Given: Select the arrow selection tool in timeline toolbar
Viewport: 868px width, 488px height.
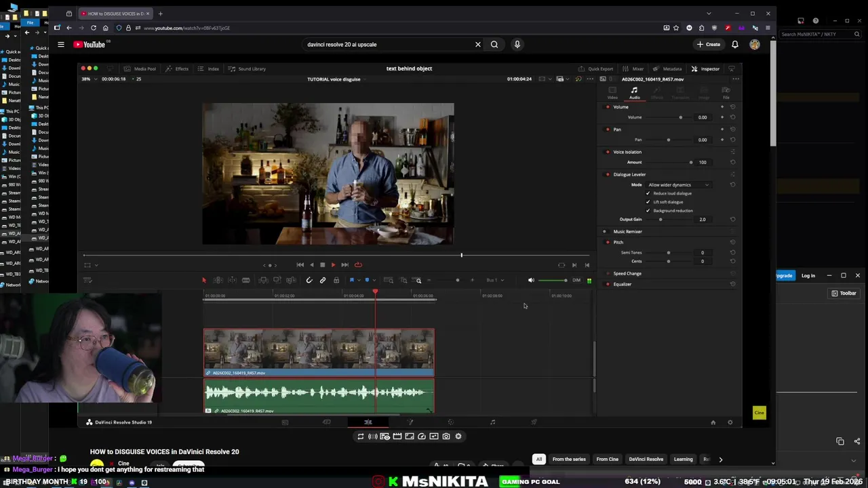Looking at the screenshot, I should coord(203,280).
